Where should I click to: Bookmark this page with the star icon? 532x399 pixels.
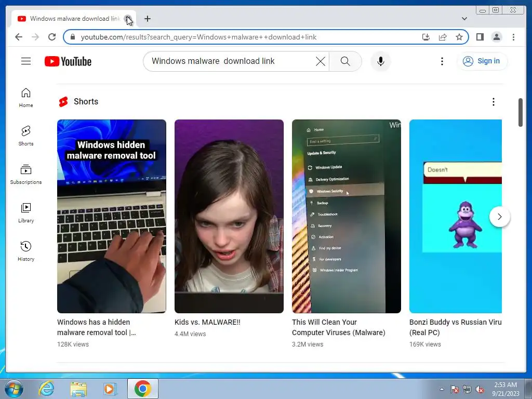pyautogui.click(x=459, y=37)
